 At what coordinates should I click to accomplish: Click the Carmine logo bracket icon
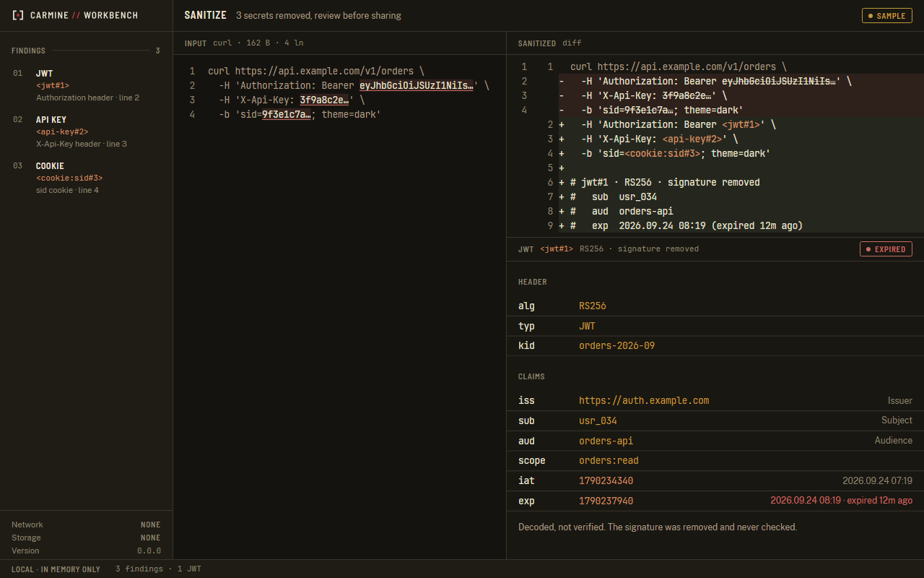[x=18, y=15]
